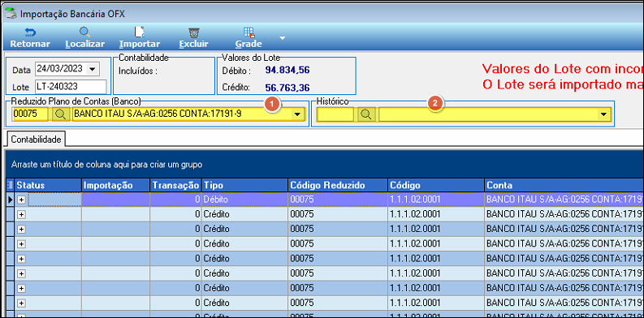This screenshot has width=644, height=318.
Task: Open the Histórico search magnifier button
Action: pyautogui.click(x=367, y=114)
